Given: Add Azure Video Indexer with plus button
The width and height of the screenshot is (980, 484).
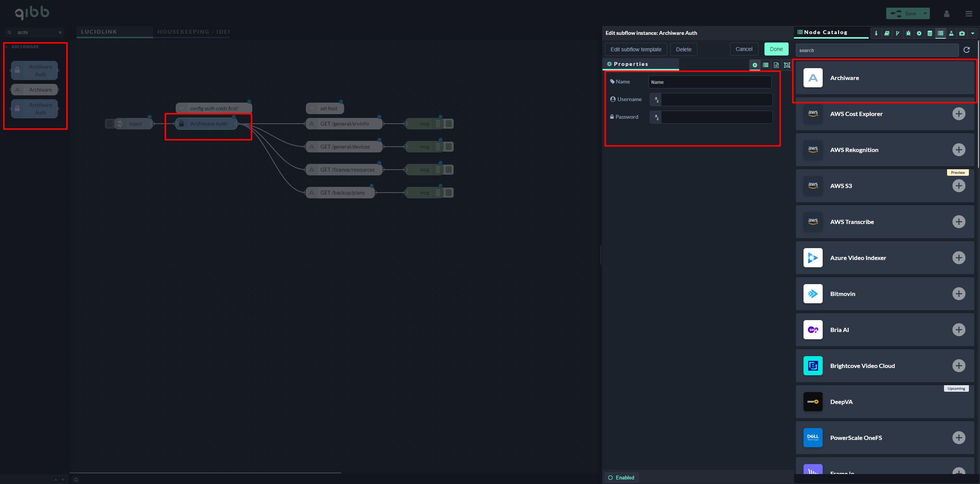Looking at the screenshot, I should pyautogui.click(x=959, y=258).
